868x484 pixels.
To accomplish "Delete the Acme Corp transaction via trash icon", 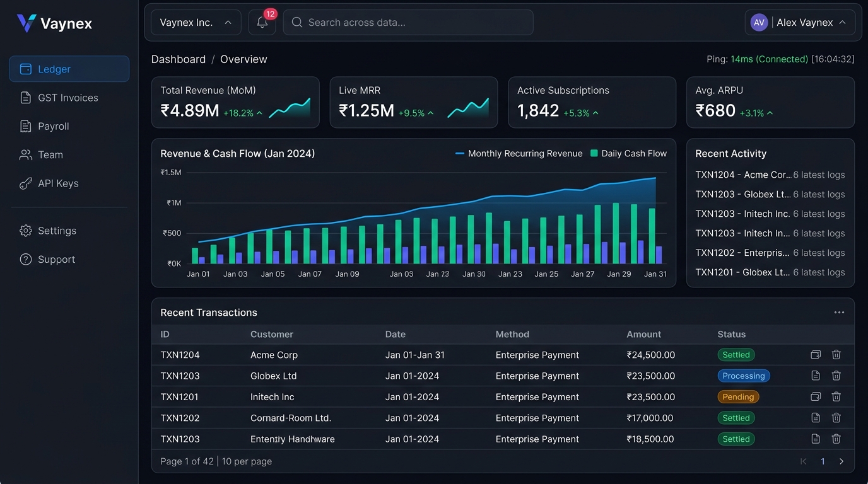I will coord(836,355).
